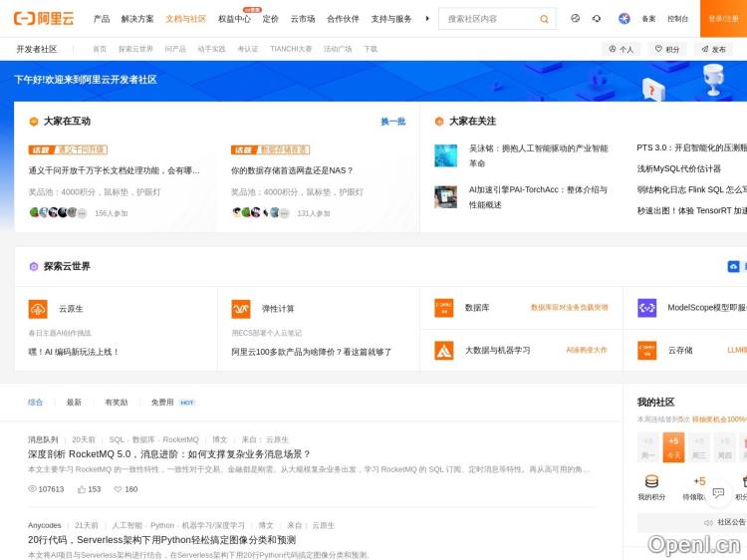Open topic 你的数据存储首选网盘还是NAS
Image resolution: width=747 pixels, height=560 pixels.
pos(292,170)
